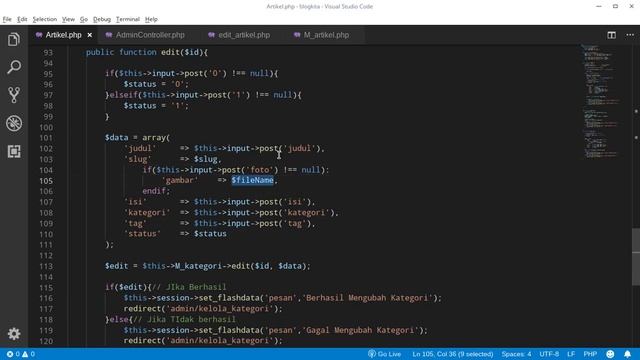Viewport: 640px width, 360px height.
Task: Click 'tag' key on line 109
Action: tap(135, 223)
